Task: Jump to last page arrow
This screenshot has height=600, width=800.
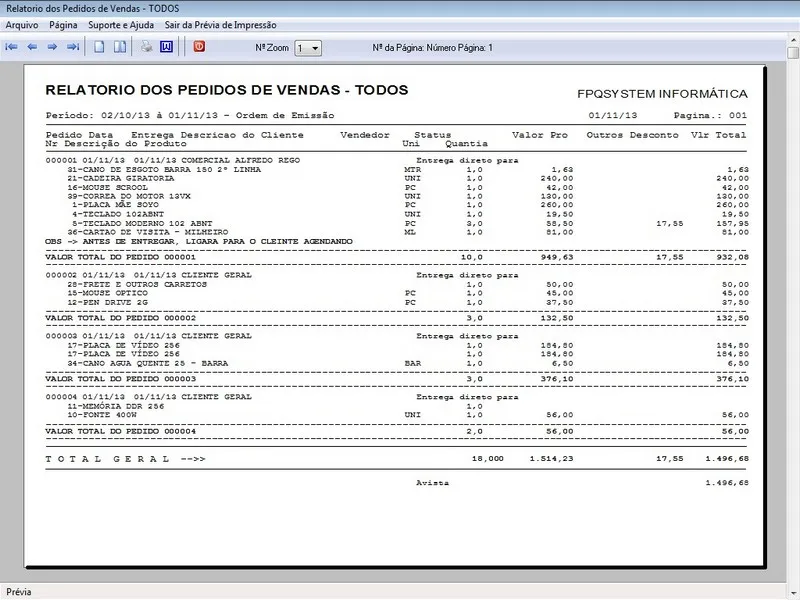Action: [x=72, y=47]
